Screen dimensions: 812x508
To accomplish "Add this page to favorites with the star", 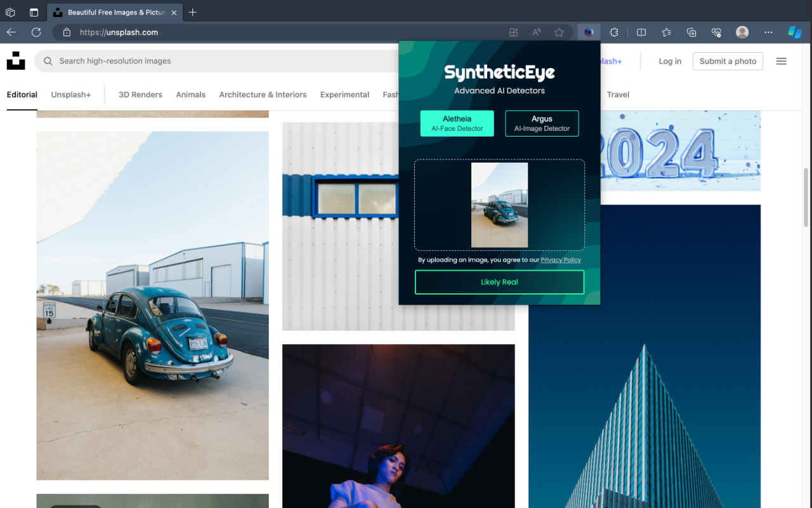I will pos(559,32).
